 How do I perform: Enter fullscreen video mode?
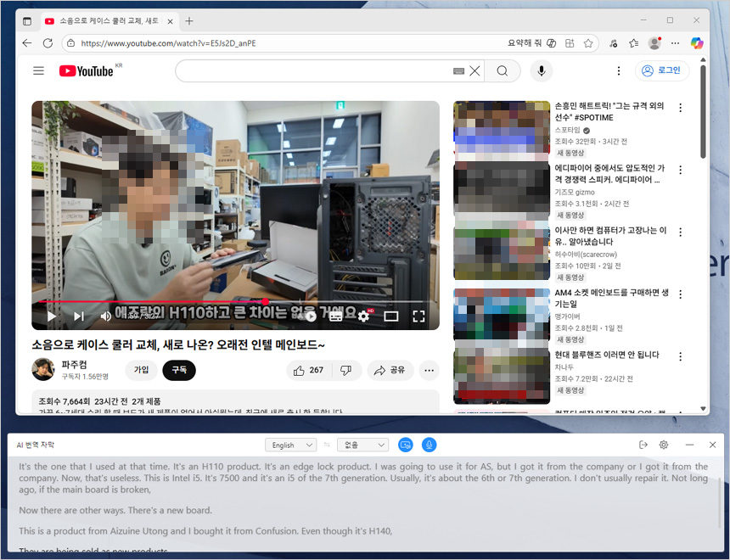[418, 316]
